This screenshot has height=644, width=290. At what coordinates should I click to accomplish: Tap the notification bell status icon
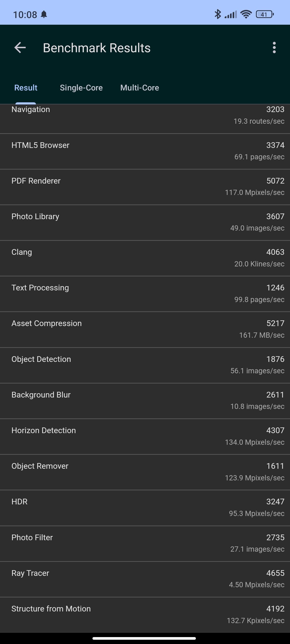click(x=44, y=14)
